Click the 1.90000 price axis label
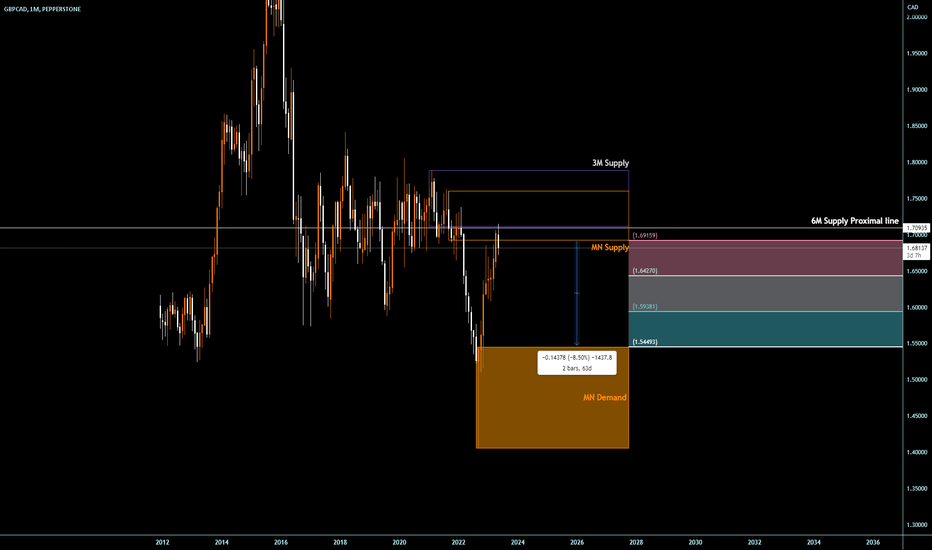The height and width of the screenshot is (550, 932). (917, 90)
